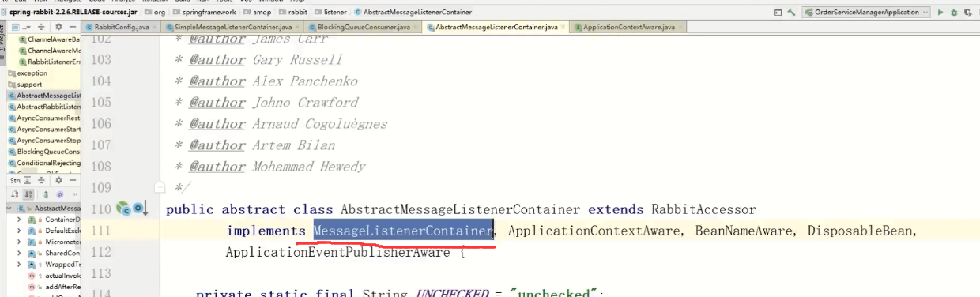Close the BlockingQueueConsumer.java tab
Image resolution: width=980 pixels, height=297 pixels.
416,27
